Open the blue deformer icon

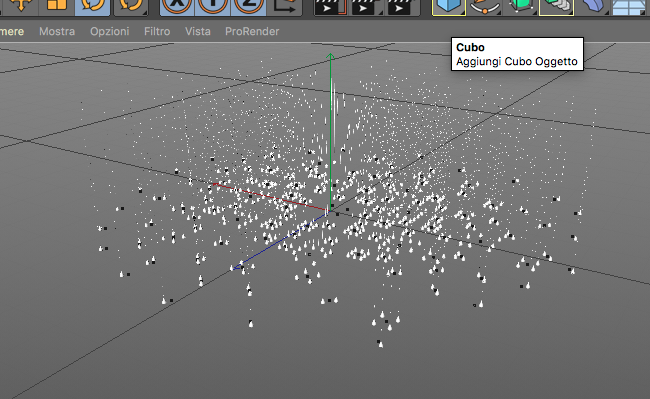point(592,6)
